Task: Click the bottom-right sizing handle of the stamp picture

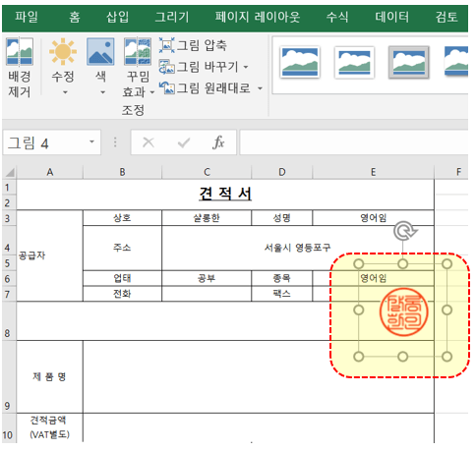Action: pyautogui.click(x=446, y=357)
